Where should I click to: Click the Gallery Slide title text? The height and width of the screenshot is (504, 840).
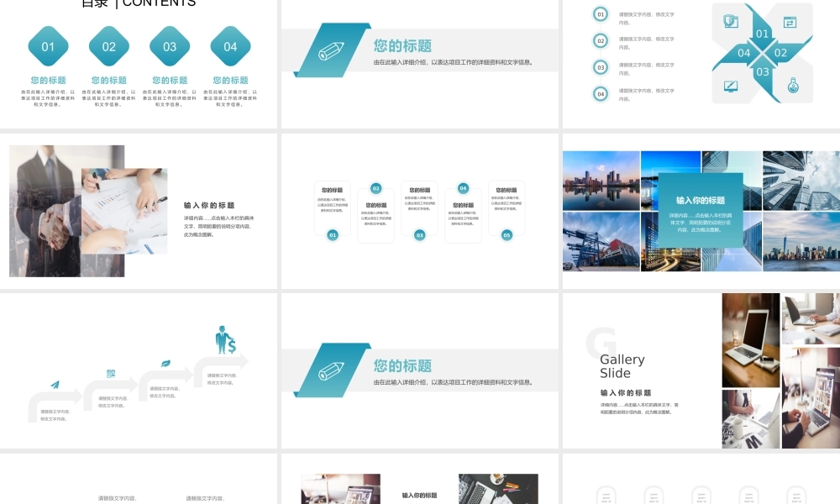[622, 365]
